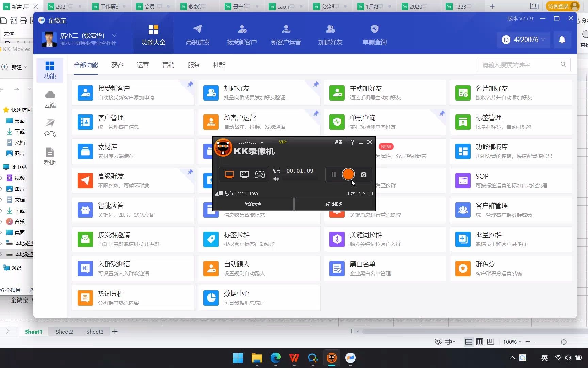This screenshot has height=368, width=588.
Task: Switch to the 运营 tab
Action: 143,65
